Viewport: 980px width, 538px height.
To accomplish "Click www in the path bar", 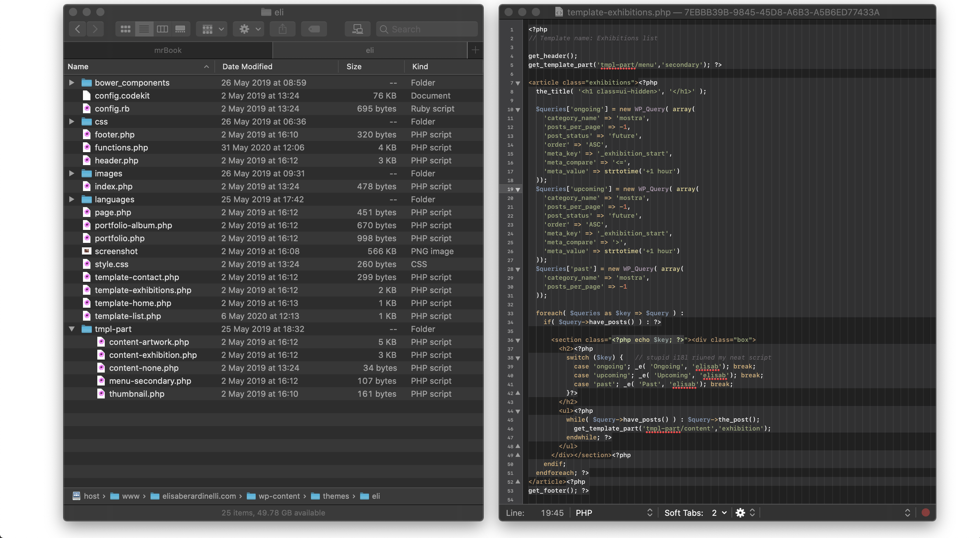I will [x=125, y=496].
